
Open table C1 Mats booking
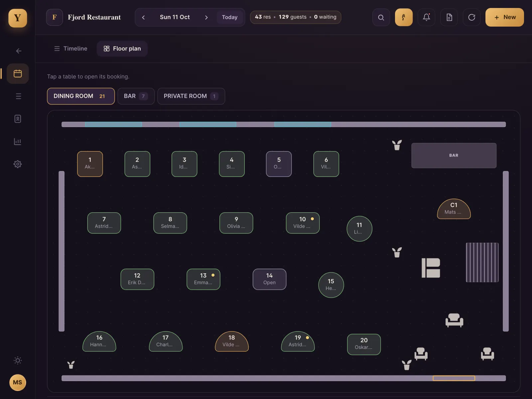pos(454,209)
